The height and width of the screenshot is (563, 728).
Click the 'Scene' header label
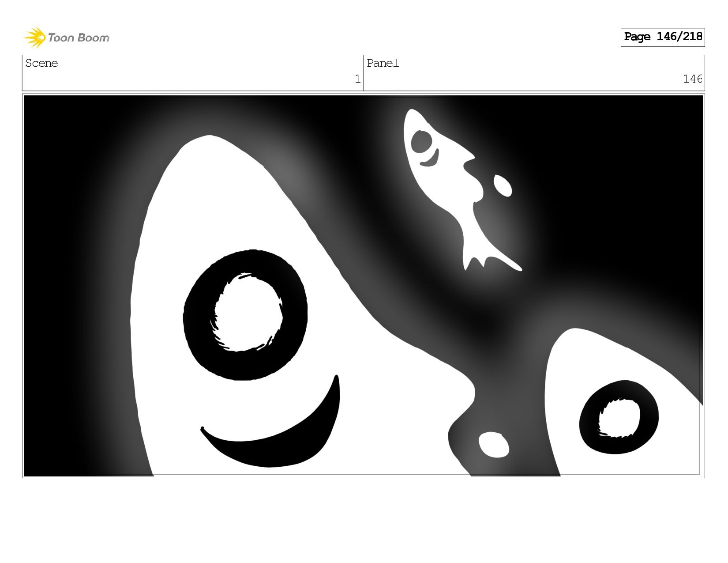(x=41, y=63)
